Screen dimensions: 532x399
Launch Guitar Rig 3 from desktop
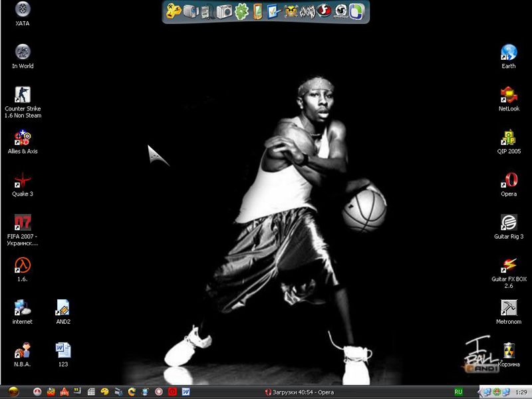tap(509, 223)
